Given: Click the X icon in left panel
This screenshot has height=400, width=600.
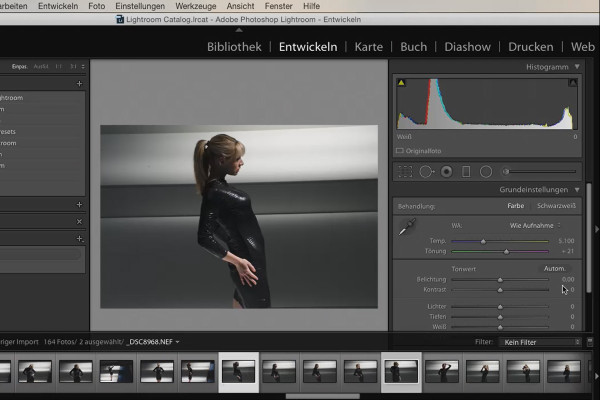Looking at the screenshot, I should coord(79,222).
